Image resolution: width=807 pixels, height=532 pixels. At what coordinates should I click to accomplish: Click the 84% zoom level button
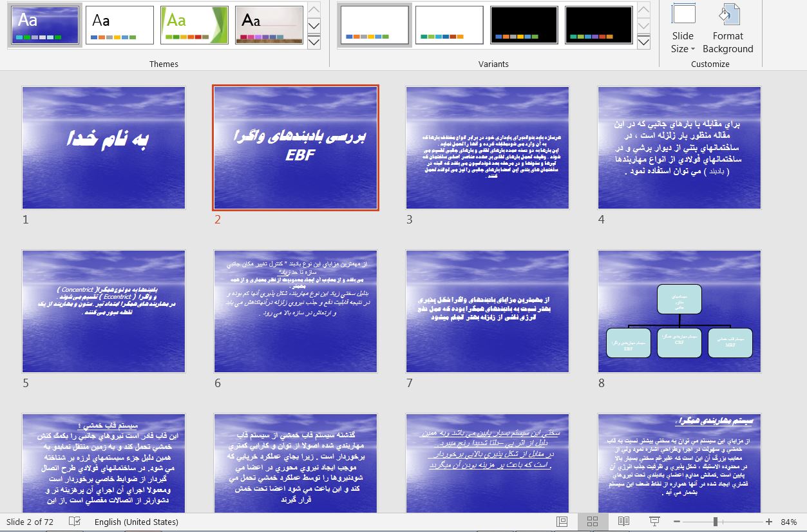(788, 522)
